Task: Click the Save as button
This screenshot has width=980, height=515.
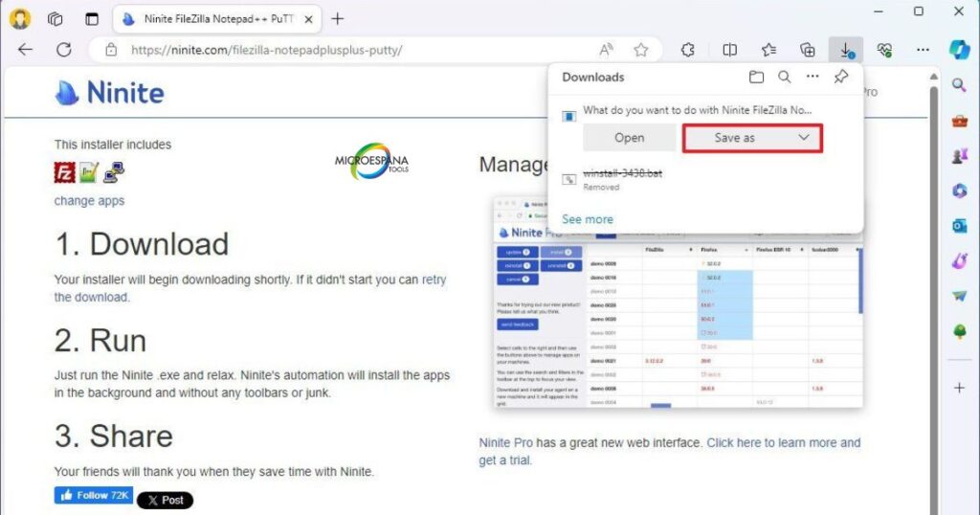Action: point(735,138)
